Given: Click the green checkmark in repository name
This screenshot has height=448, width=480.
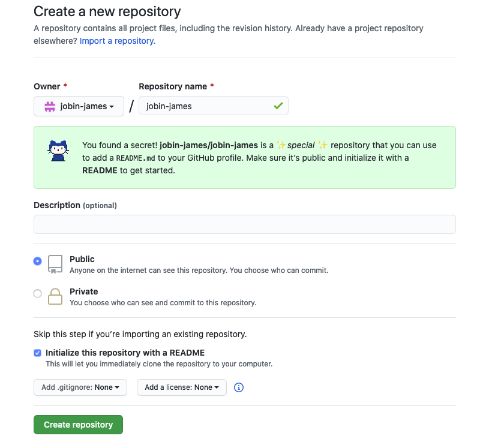Looking at the screenshot, I should [x=278, y=106].
